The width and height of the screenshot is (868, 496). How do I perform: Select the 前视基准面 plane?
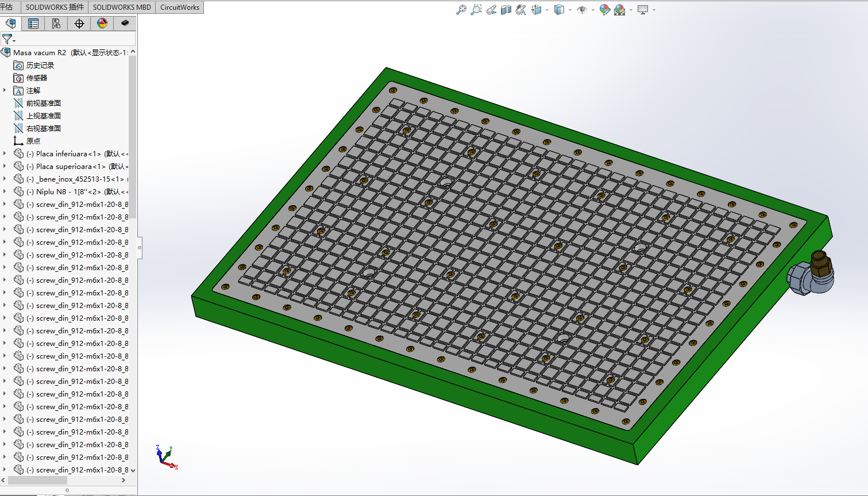click(44, 103)
